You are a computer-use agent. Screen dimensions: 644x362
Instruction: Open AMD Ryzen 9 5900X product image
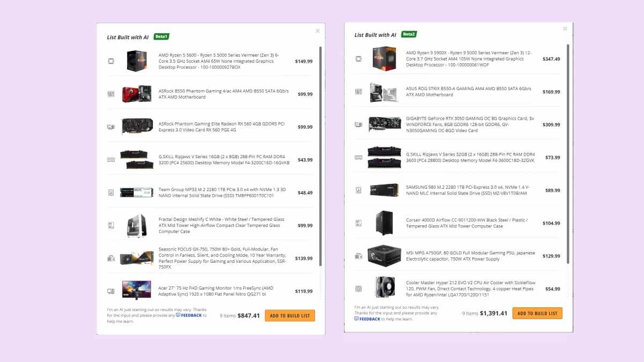(384, 58)
